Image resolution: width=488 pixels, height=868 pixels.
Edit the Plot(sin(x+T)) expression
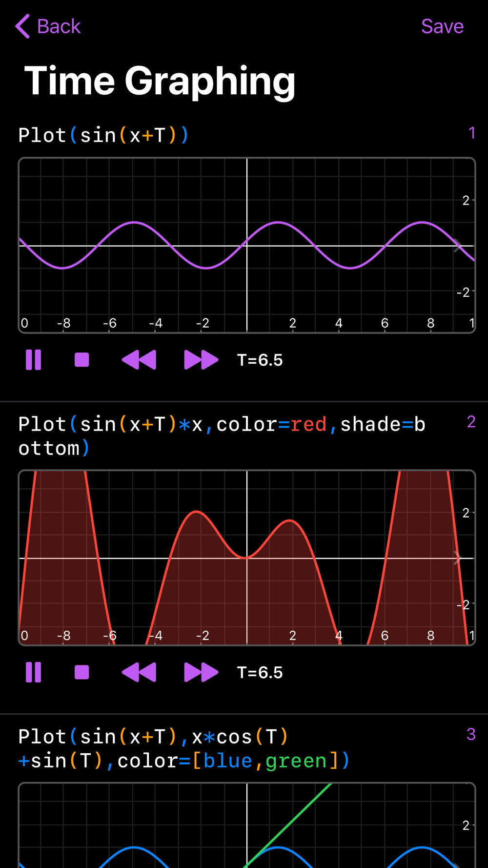(103, 135)
